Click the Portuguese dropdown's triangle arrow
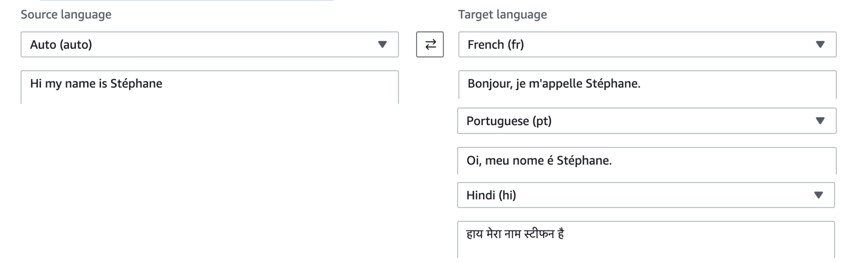The width and height of the screenshot is (868, 262). (x=820, y=121)
